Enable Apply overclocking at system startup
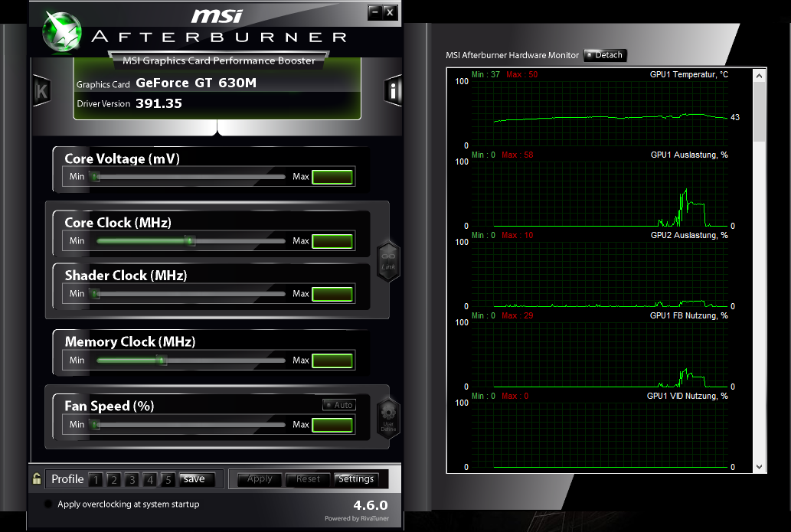 [48, 504]
